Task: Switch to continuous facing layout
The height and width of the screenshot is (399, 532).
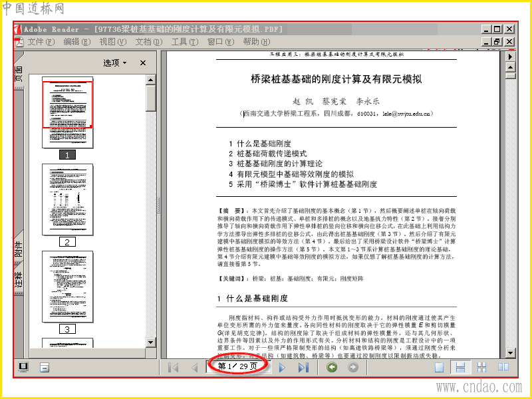Action: tap(481, 368)
